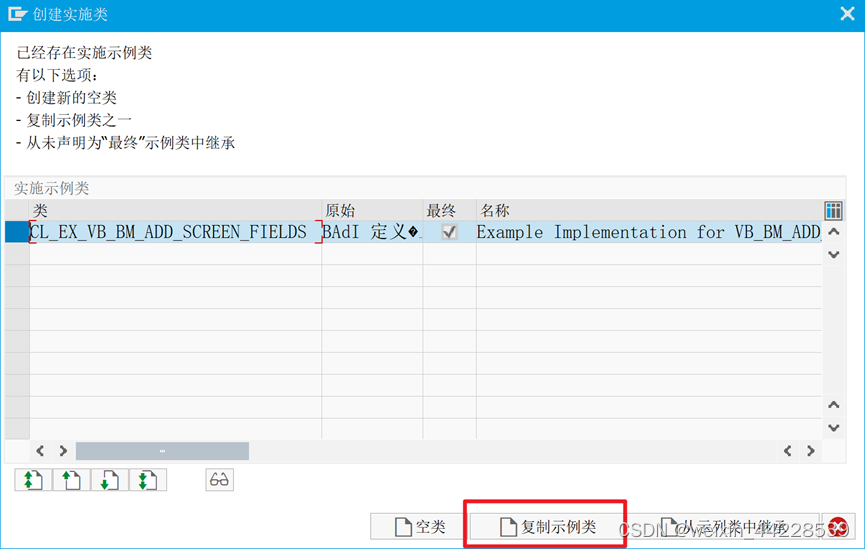Click the 类 column header
Screen dimensions: 865x549
coord(175,210)
